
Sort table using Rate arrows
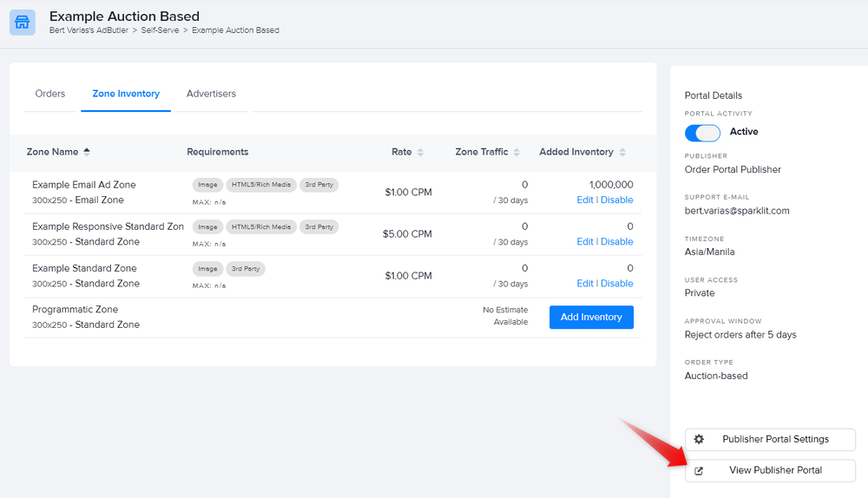click(420, 152)
